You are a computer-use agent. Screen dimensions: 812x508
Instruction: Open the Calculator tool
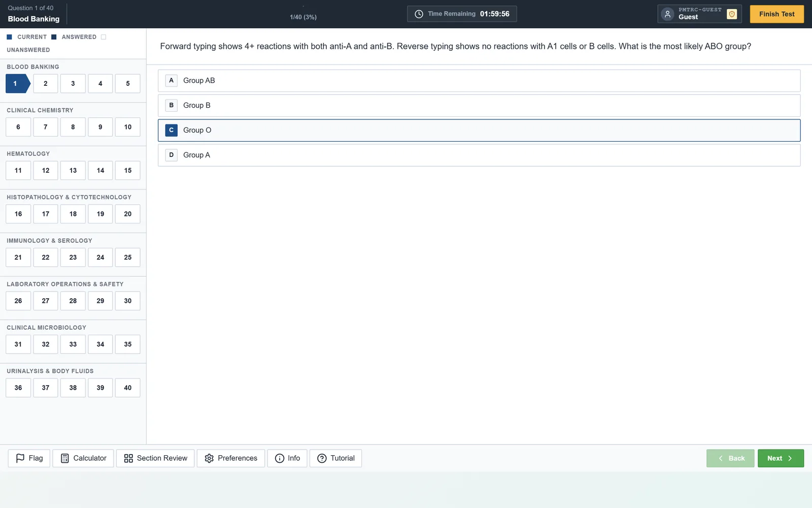[83, 458]
